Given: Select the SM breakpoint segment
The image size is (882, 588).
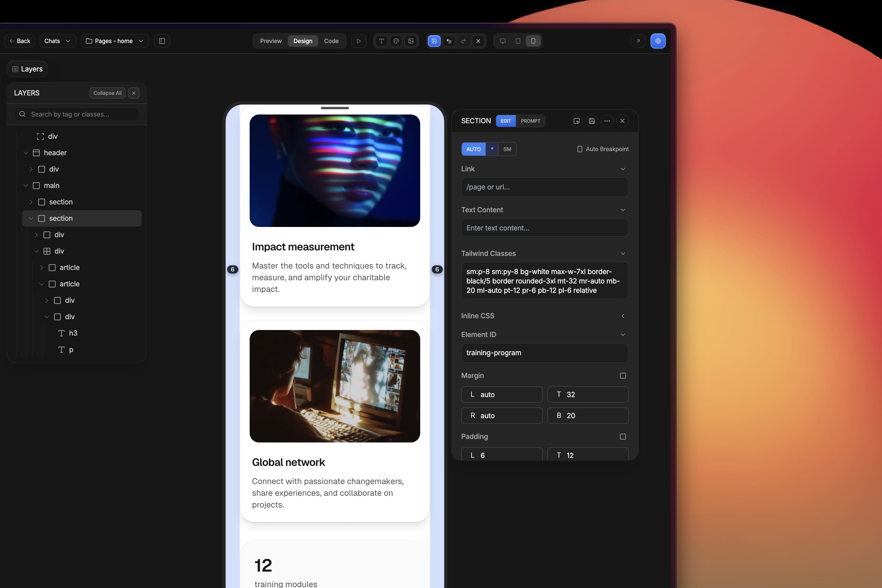Looking at the screenshot, I should click(507, 149).
